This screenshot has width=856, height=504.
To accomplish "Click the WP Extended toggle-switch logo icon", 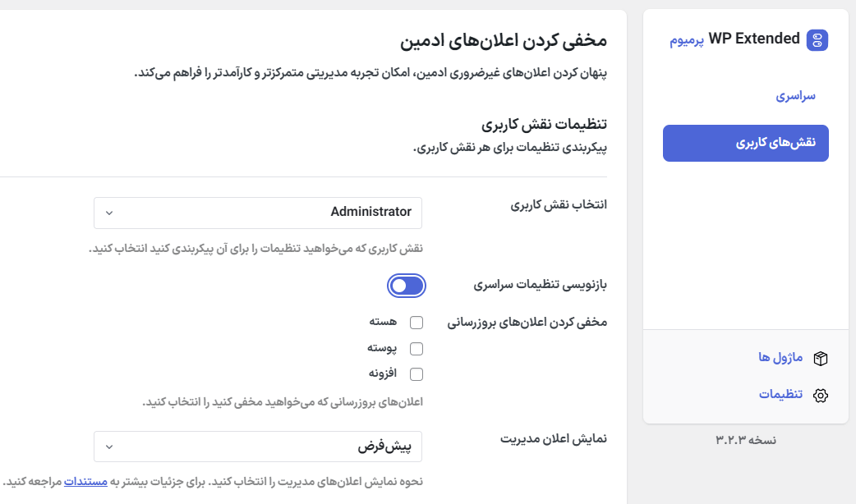I will tap(818, 39).
